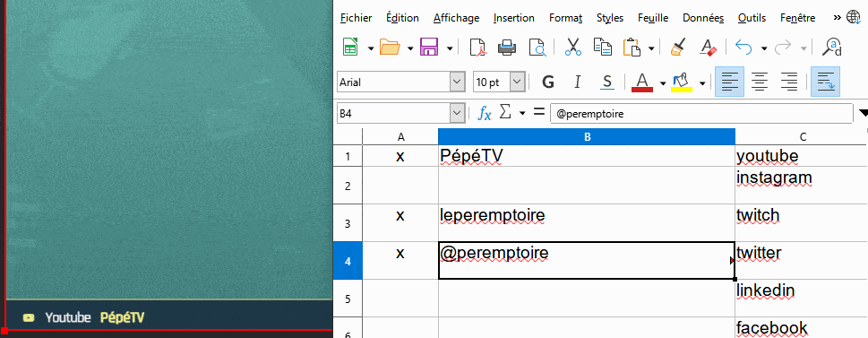Click the globe update icon in menu bar

[854, 18]
